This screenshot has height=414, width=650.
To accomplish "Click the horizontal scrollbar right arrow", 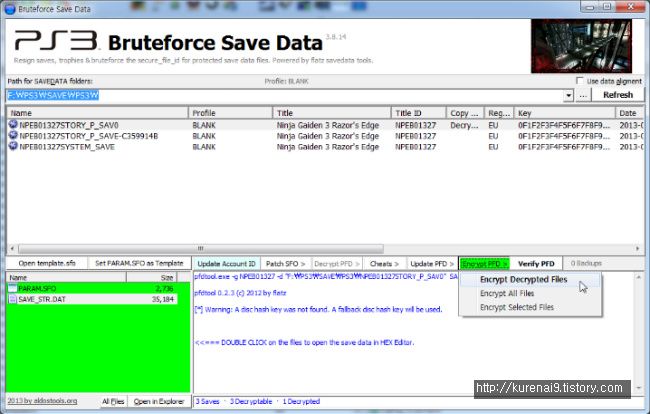I will [x=638, y=248].
